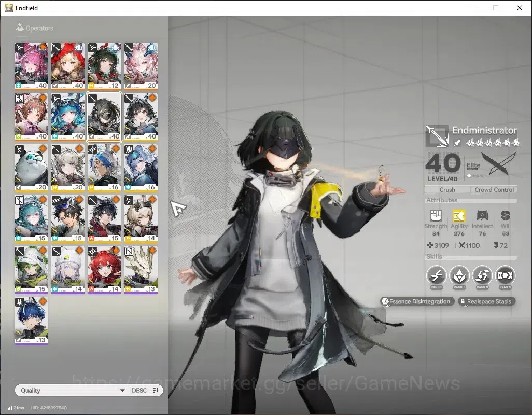Image resolution: width=532 pixels, height=415 pixels.
Task: Click the Agility value 276
Action: click(x=459, y=233)
